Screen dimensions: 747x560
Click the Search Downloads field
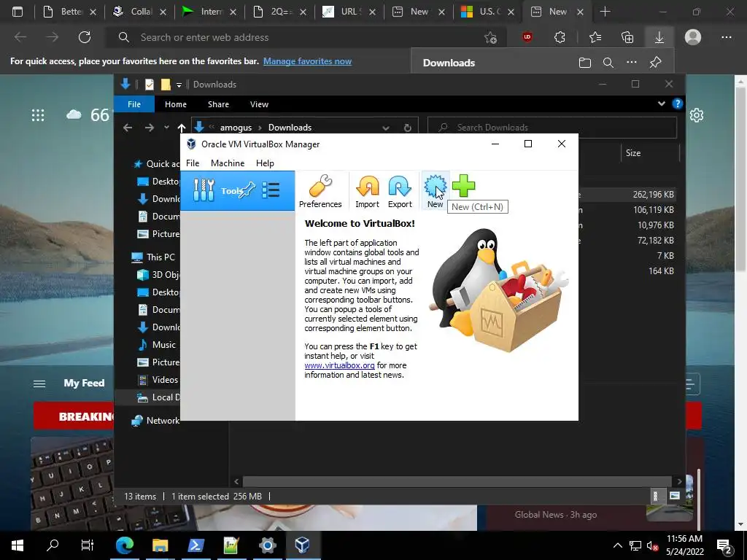point(552,127)
